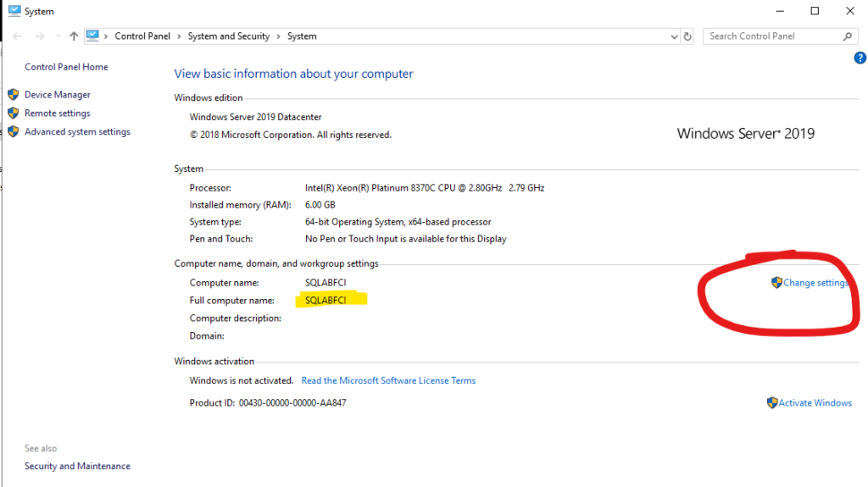Select Computer name value SQLABFCI
The width and height of the screenshot is (868, 487).
325,283
